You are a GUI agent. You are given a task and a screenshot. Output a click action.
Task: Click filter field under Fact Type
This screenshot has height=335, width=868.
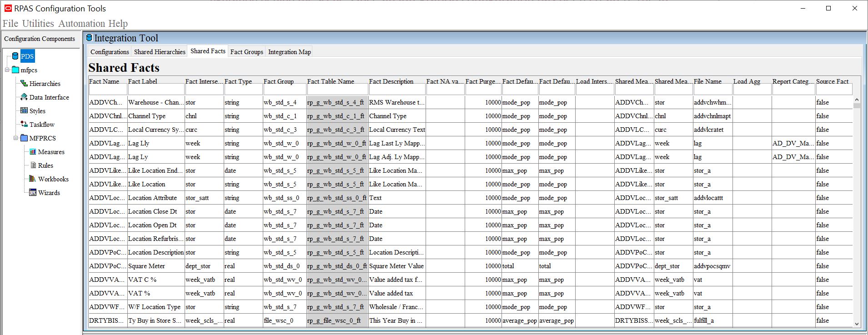(x=243, y=90)
